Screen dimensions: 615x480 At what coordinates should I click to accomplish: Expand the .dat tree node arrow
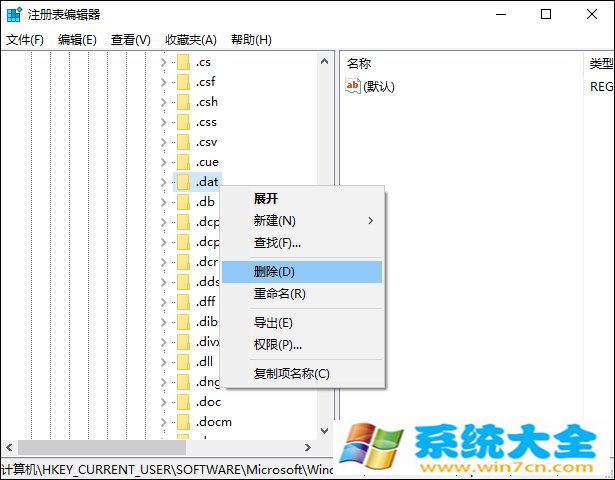(163, 182)
